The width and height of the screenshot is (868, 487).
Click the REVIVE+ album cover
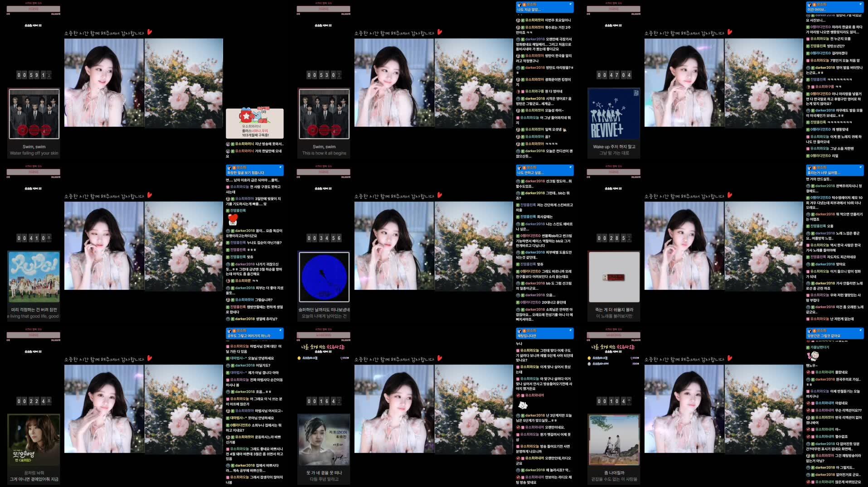click(x=614, y=113)
